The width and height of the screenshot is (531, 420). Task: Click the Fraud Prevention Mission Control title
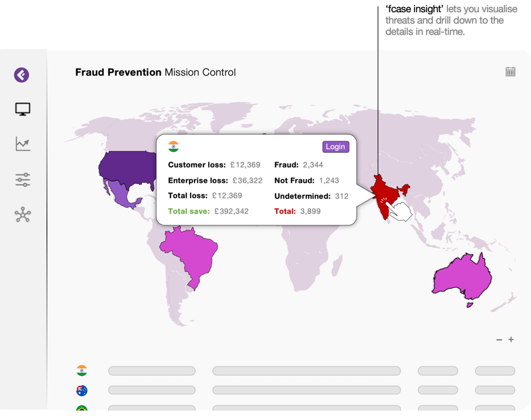coord(155,72)
